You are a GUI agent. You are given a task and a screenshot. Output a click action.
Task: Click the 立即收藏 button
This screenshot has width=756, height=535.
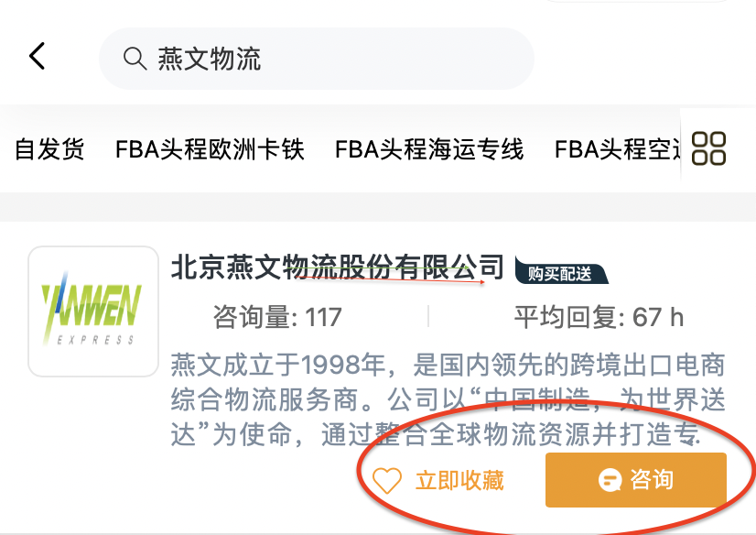(438, 480)
